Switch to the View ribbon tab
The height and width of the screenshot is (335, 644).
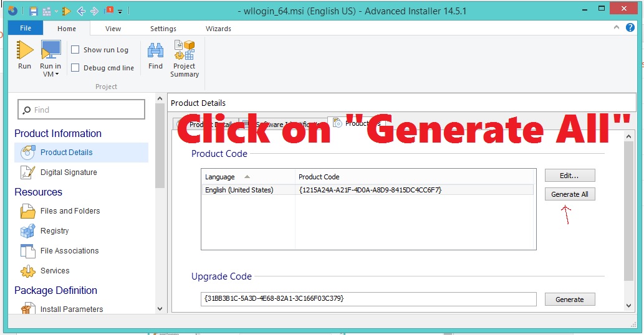point(113,29)
